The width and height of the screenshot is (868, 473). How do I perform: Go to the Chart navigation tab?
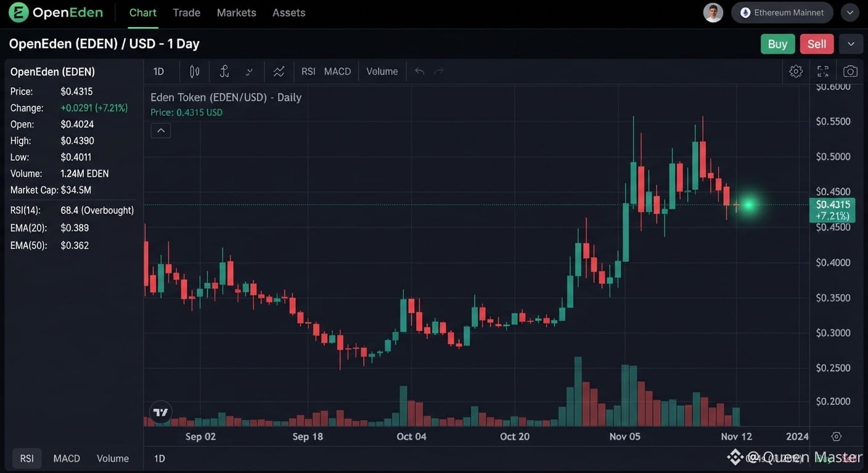click(143, 12)
